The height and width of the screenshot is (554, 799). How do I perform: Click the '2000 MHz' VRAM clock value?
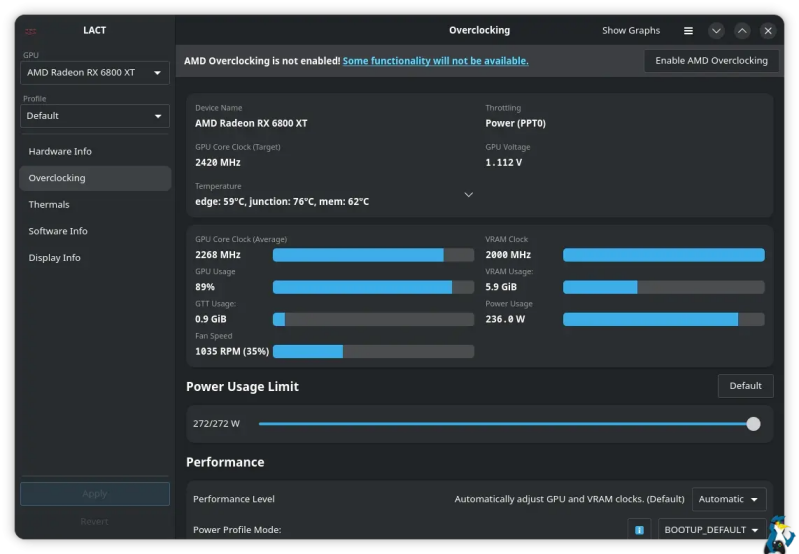(508, 255)
